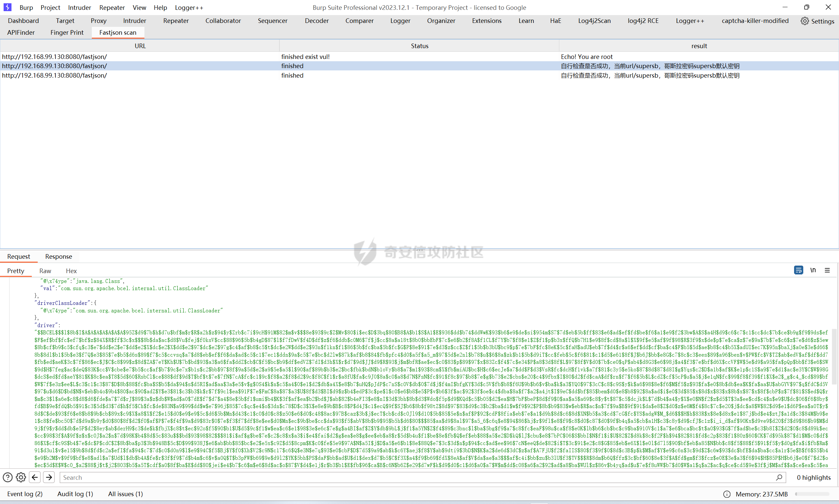Go to previous search match arrow

(x=35, y=477)
